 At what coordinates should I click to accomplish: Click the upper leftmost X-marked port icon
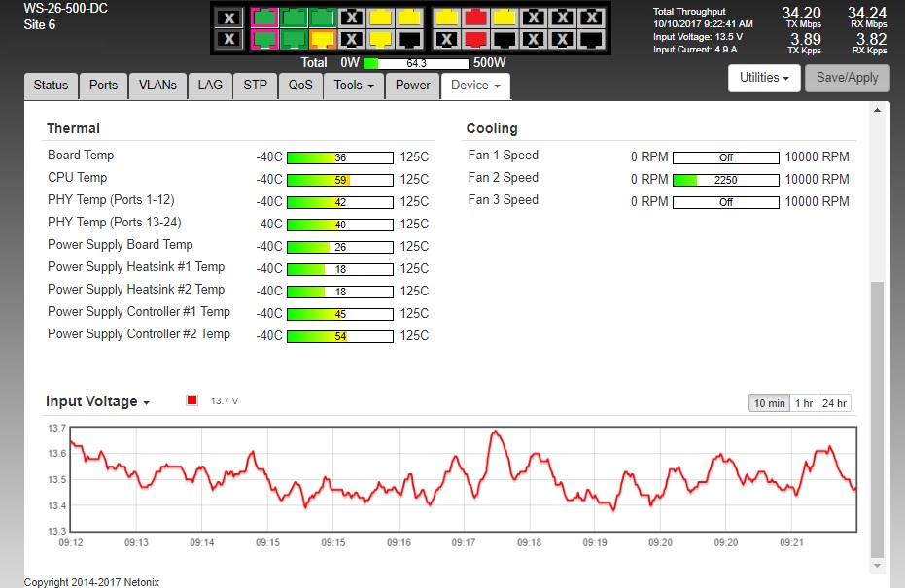point(228,17)
